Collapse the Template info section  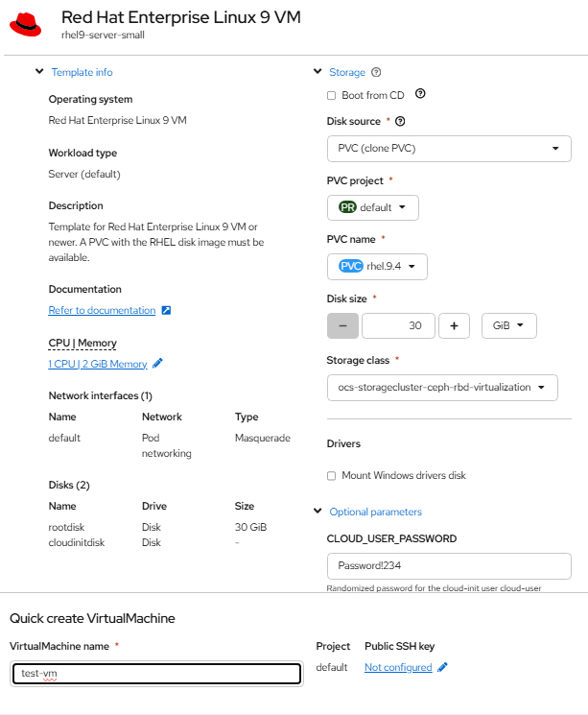point(39,72)
